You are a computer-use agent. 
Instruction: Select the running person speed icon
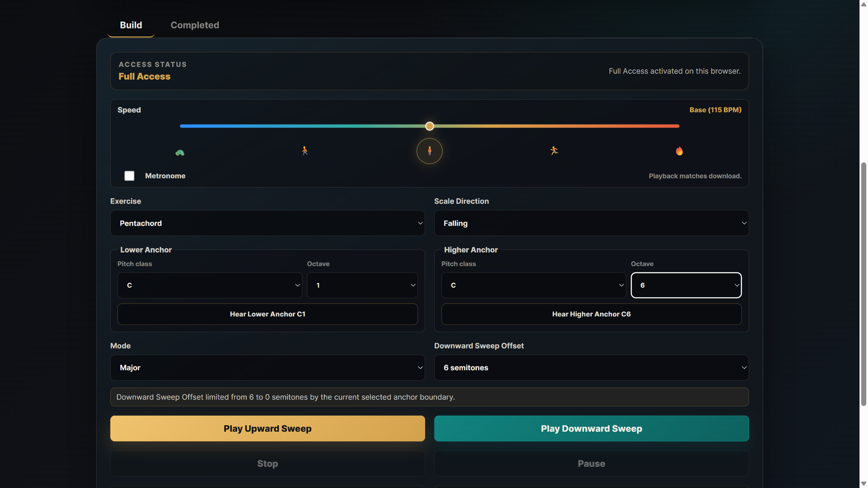554,151
